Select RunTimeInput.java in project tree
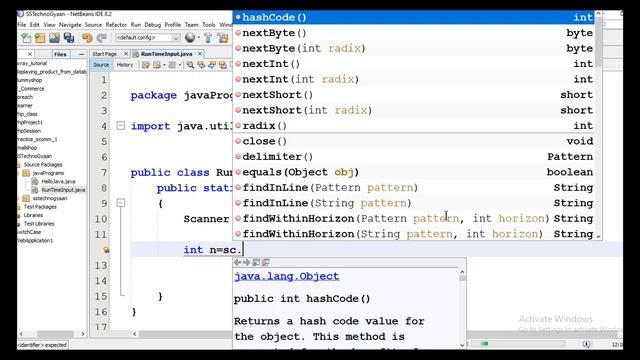The width and height of the screenshot is (640, 360). 63,190
